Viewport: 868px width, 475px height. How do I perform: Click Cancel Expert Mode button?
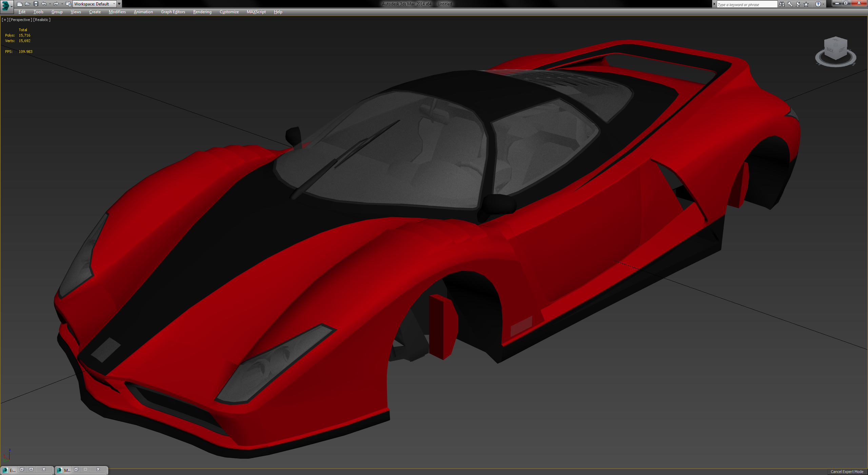click(x=847, y=472)
